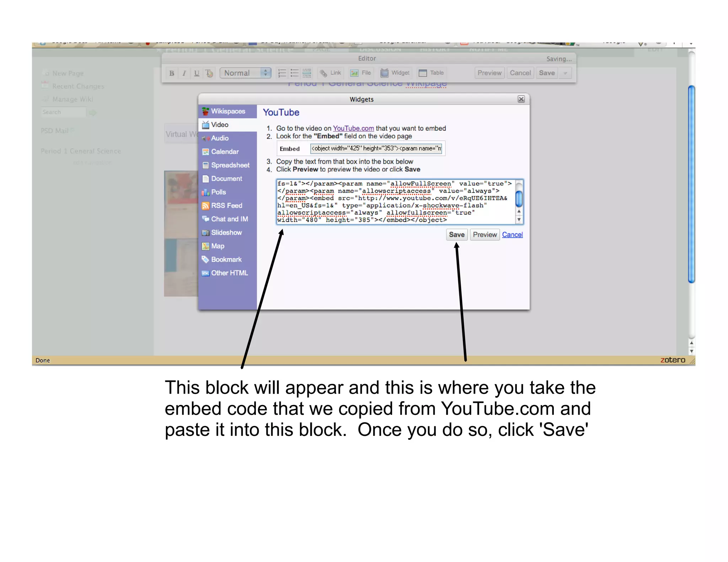Click the RSS Feed icon
The width and height of the screenshot is (728, 562).
[205, 206]
